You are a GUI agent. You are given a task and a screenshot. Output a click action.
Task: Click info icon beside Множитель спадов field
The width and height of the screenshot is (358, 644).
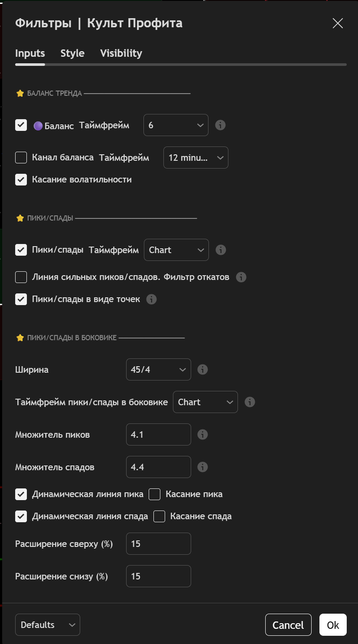tap(202, 467)
